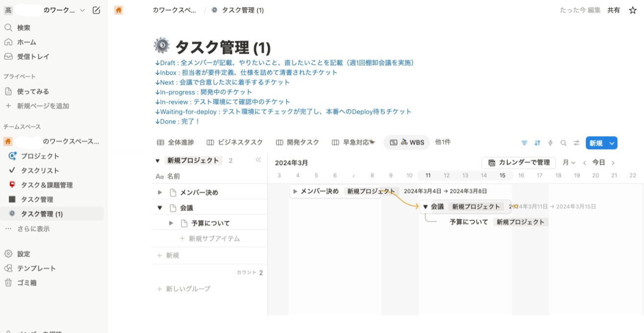Expand 予算について sub-item
Screen dimensions: 644x333
(x=171, y=222)
